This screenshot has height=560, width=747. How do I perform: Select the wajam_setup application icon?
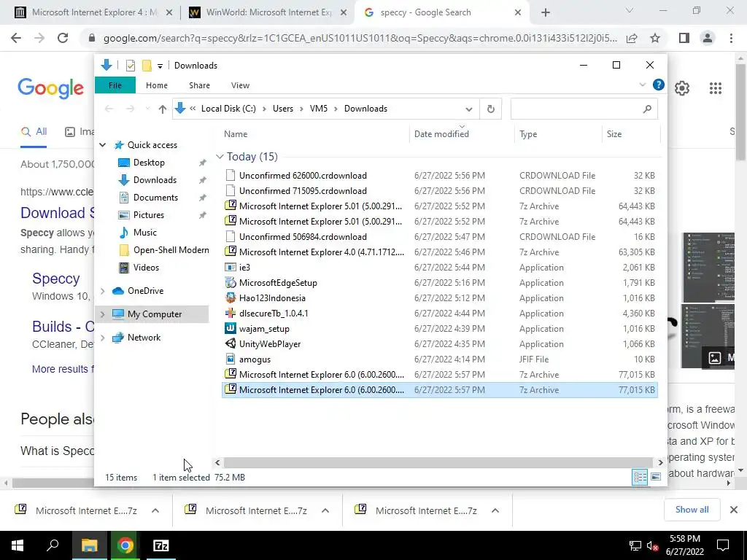point(231,329)
